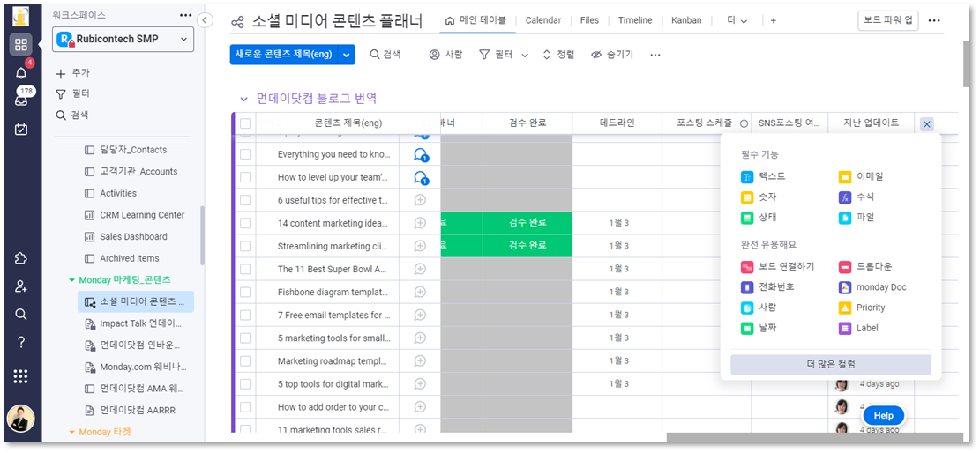
Task: Click the blue Help button
Action: [883, 415]
